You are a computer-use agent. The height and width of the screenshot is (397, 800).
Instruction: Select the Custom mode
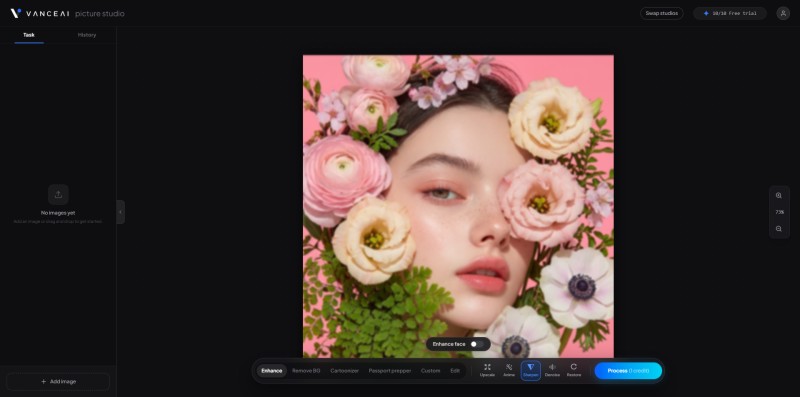click(x=431, y=370)
